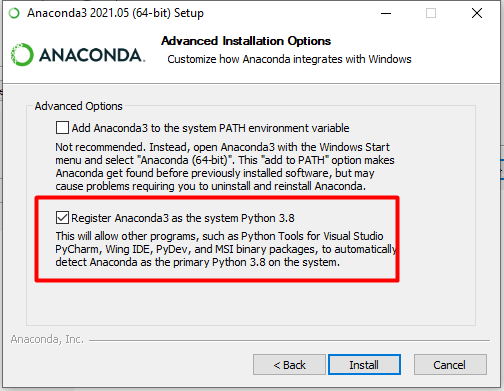Click the 'Register Anaconda3 as the system Python' label
504x391 pixels.
[183, 218]
